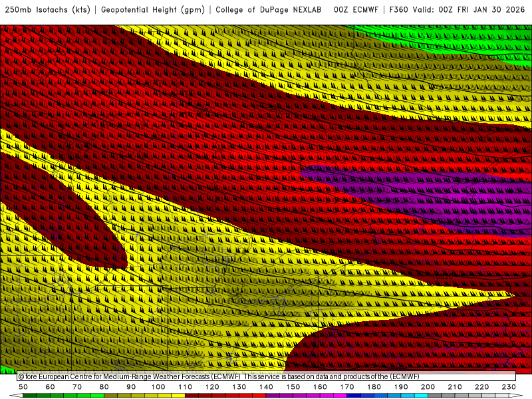Click the "220" value on the color scale
The image size is (532, 399).
click(481, 387)
